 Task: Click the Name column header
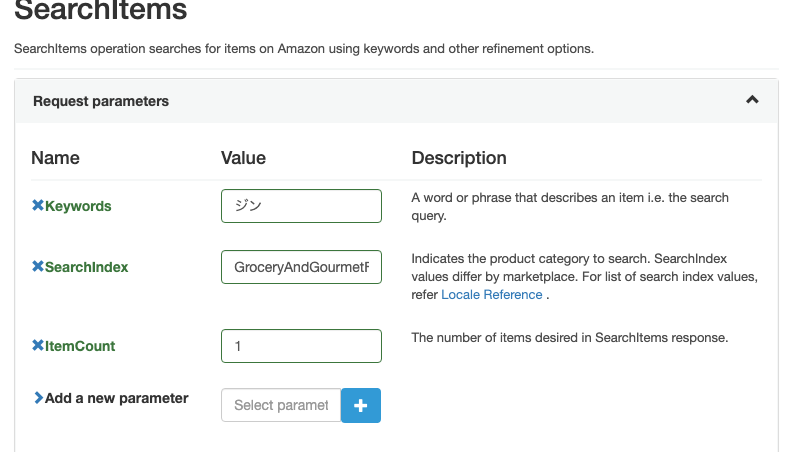coord(55,158)
